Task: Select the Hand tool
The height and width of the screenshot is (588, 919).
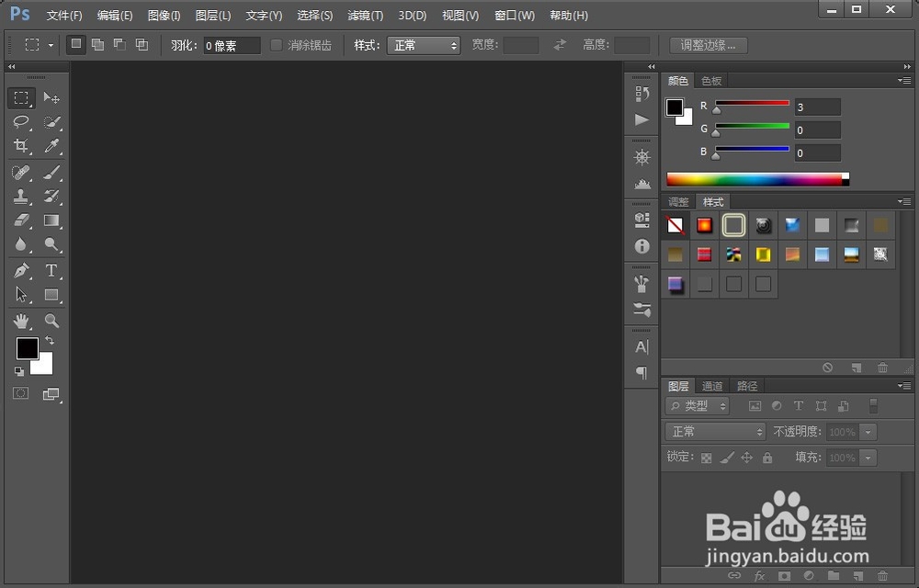Action: [21, 321]
